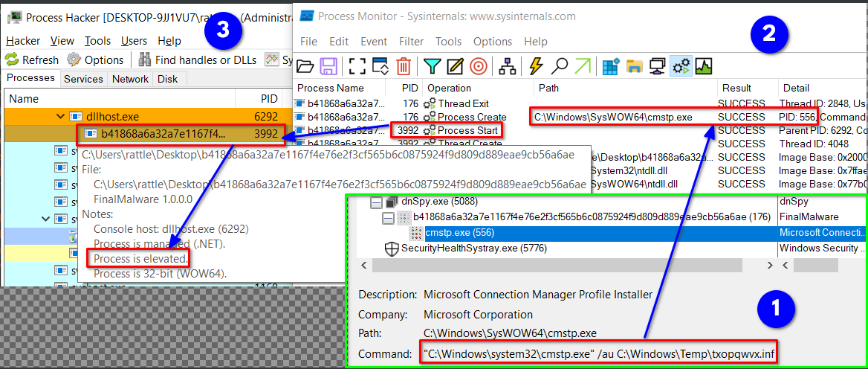This screenshot has width=868, height=369.
Task: Open the Help menu in Process Hacker
Action: click(x=169, y=40)
